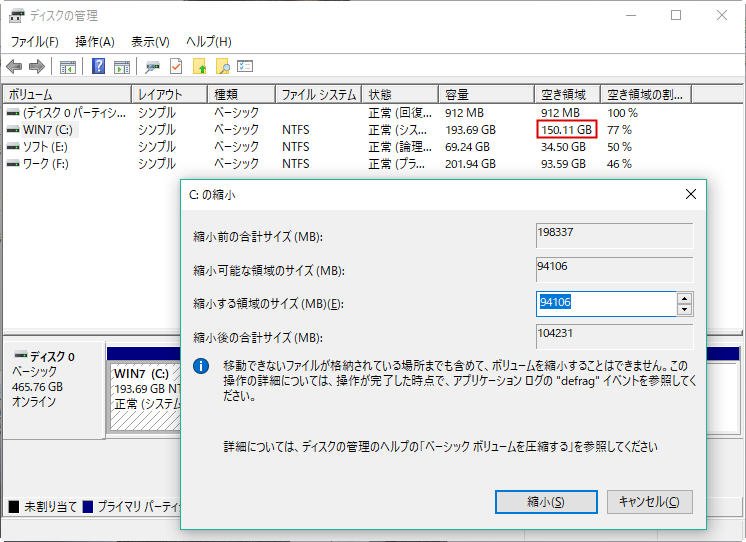This screenshot has width=746, height=542.
Task: Click the 77 % free ratio cell
Action: [619, 129]
